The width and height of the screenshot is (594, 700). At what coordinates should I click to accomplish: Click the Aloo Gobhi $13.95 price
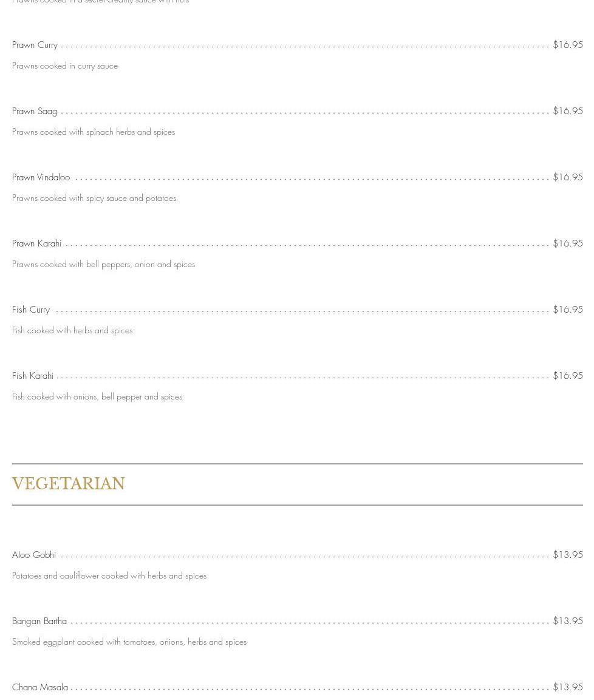point(567,555)
